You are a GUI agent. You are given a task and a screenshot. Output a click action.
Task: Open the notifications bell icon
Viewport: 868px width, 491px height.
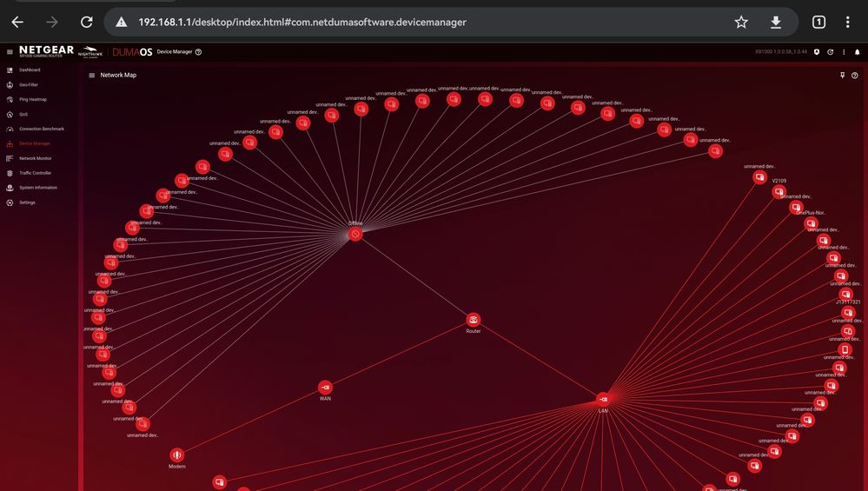[x=857, y=52]
